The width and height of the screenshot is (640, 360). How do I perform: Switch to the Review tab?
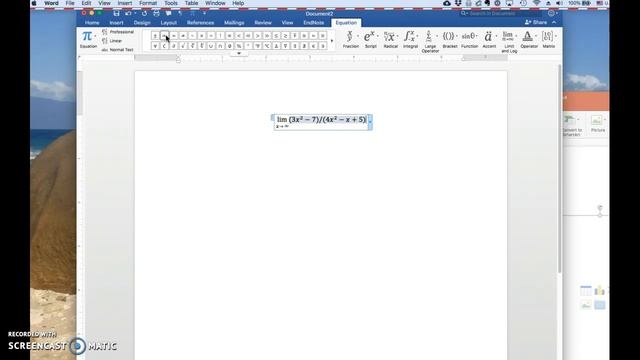tap(263, 23)
